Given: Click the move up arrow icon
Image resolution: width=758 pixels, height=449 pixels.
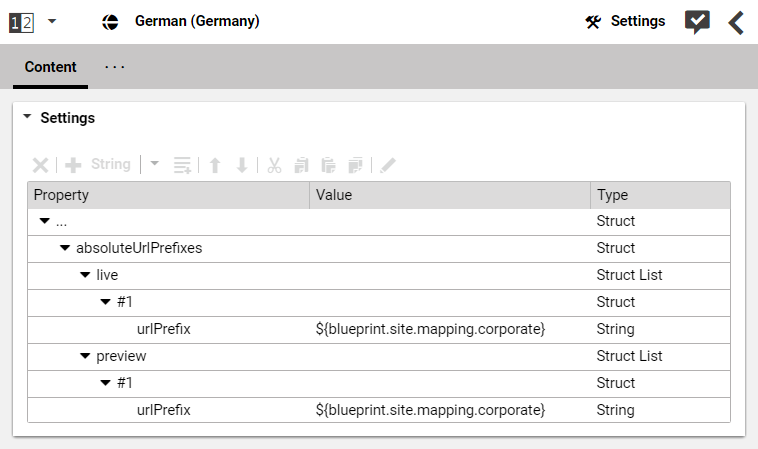Looking at the screenshot, I should tap(214, 165).
